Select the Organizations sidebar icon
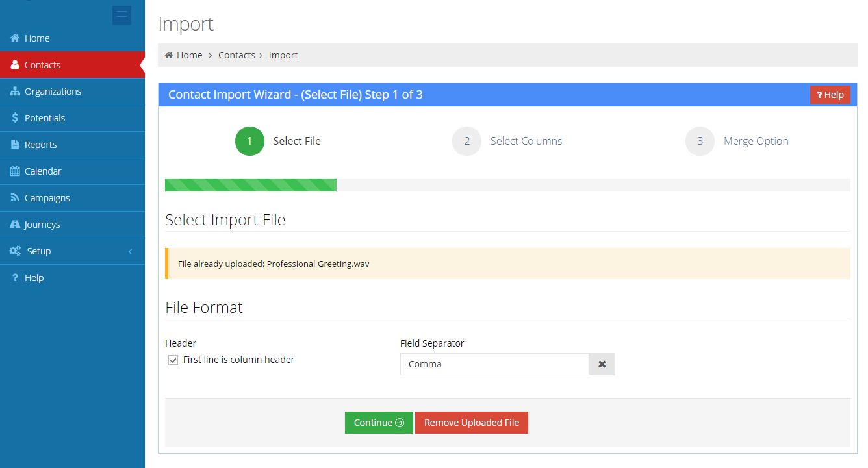 pyautogui.click(x=14, y=91)
